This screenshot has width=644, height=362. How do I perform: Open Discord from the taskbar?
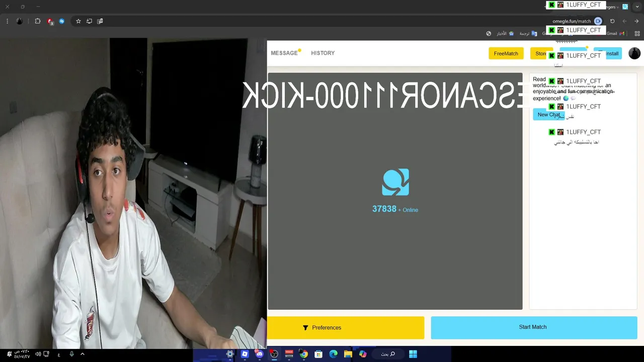click(x=260, y=354)
